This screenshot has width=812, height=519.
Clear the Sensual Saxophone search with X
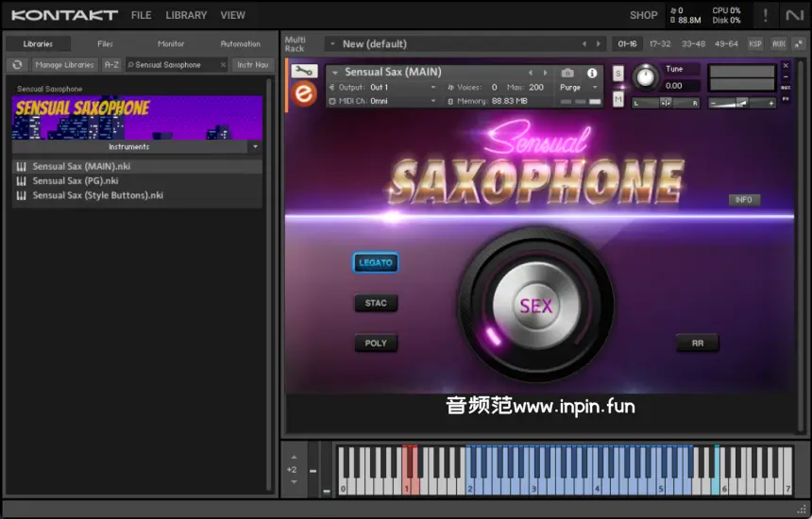coord(223,65)
